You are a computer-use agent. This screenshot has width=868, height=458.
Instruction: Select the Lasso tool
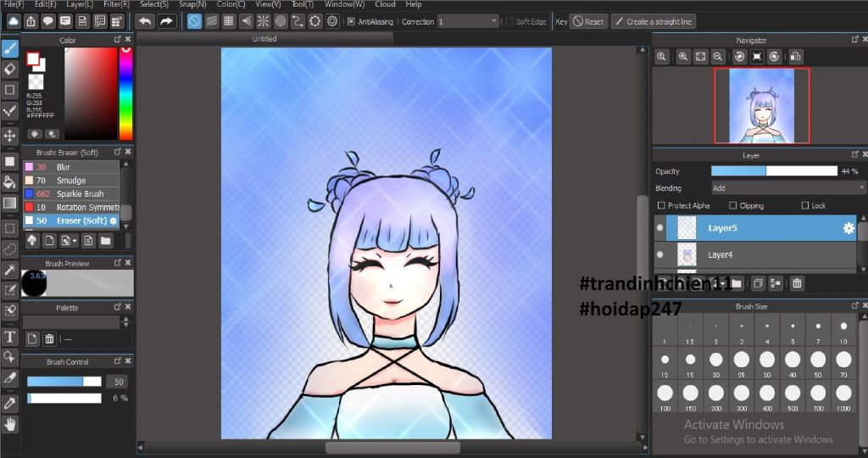(10, 249)
